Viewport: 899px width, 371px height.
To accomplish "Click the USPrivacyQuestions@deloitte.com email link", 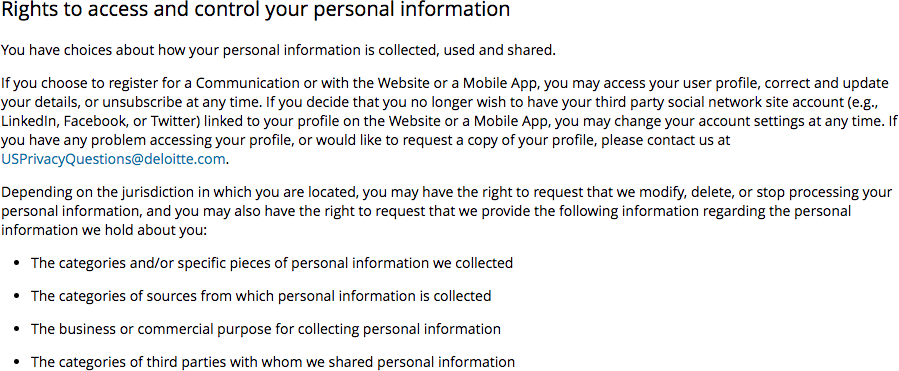I will (113, 159).
